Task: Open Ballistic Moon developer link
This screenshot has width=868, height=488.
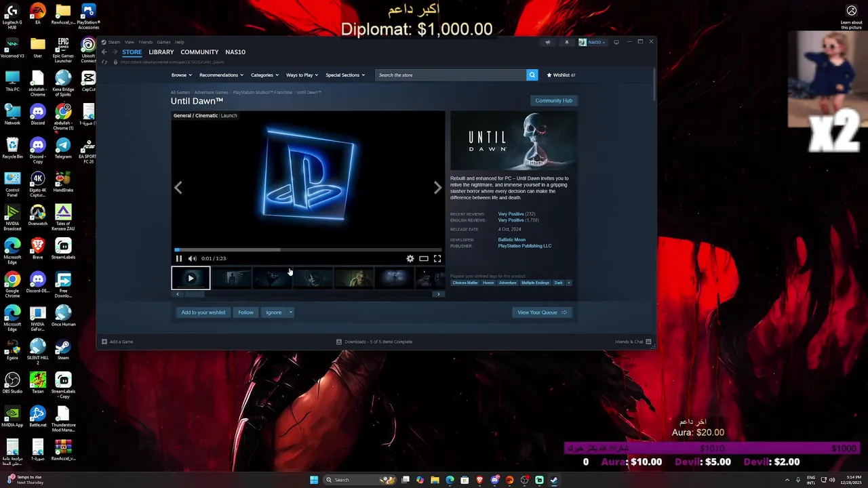Action: (x=512, y=239)
